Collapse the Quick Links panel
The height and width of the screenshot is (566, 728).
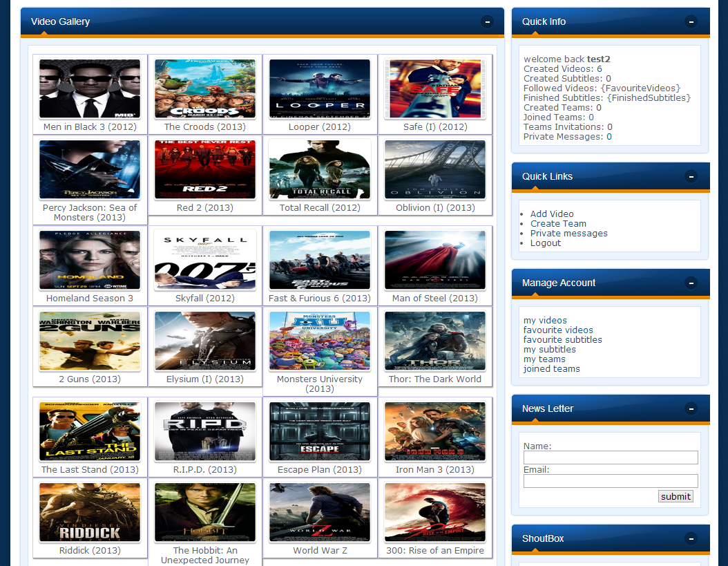[x=691, y=176]
